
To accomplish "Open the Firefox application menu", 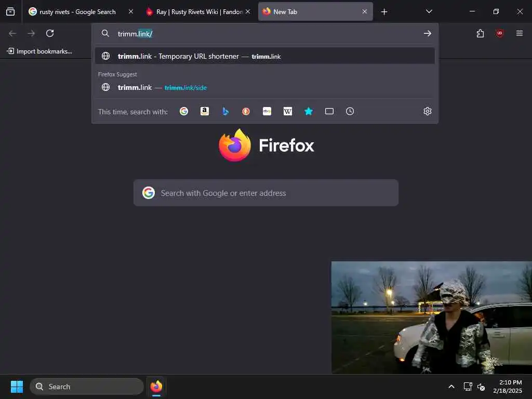I will pos(519,33).
